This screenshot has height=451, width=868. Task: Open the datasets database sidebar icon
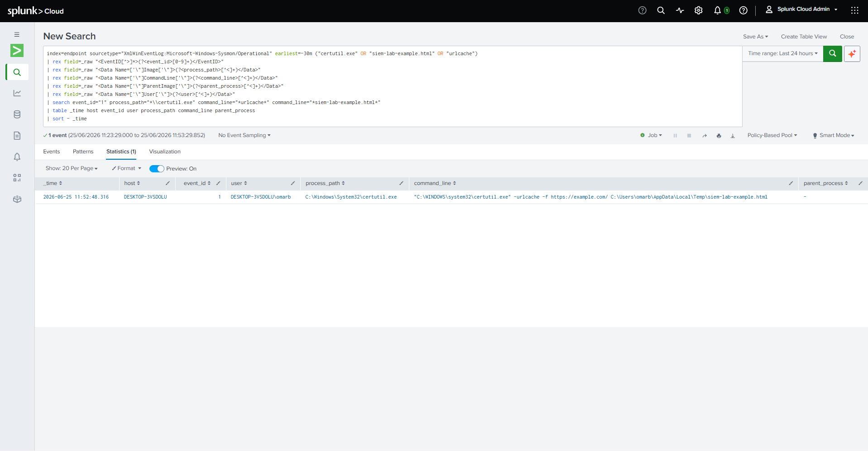tap(17, 114)
